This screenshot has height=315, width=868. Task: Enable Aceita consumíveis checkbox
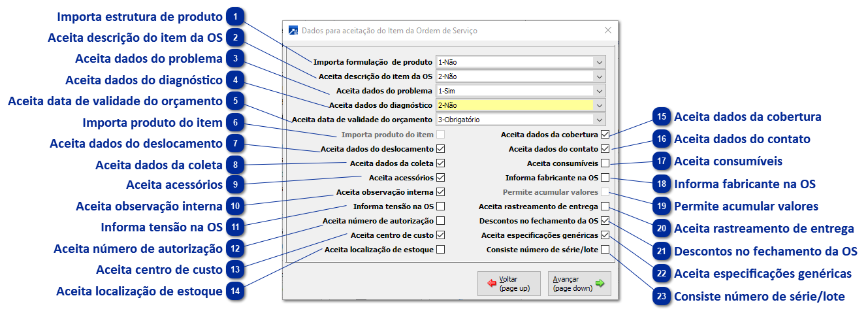click(x=605, y=163)
